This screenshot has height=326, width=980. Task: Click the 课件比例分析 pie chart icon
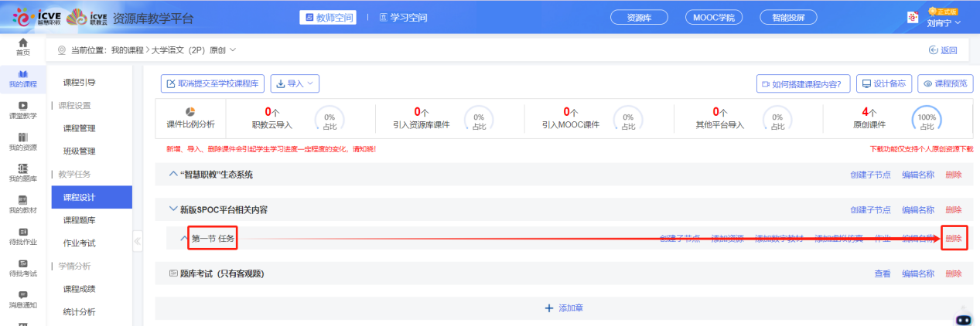(190, 112)
